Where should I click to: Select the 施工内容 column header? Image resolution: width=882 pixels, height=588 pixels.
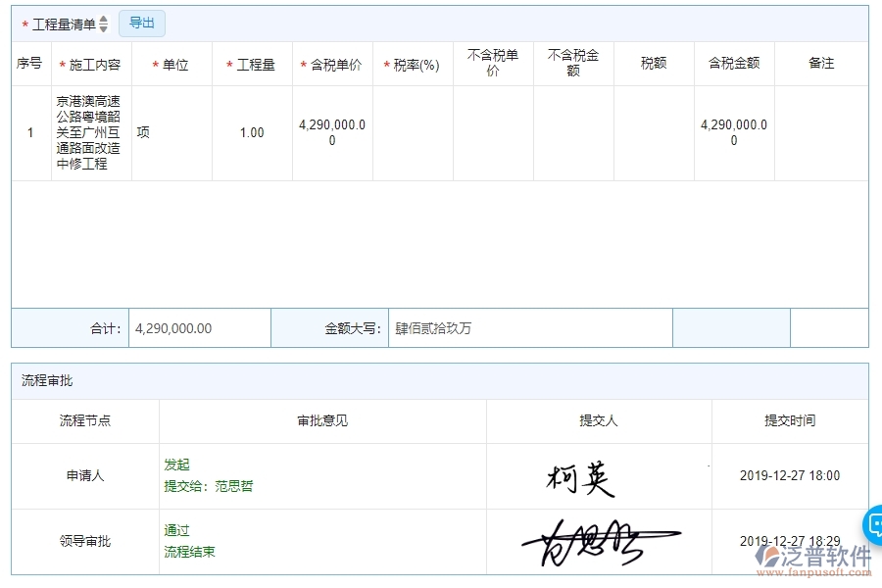tap(90, 63)
